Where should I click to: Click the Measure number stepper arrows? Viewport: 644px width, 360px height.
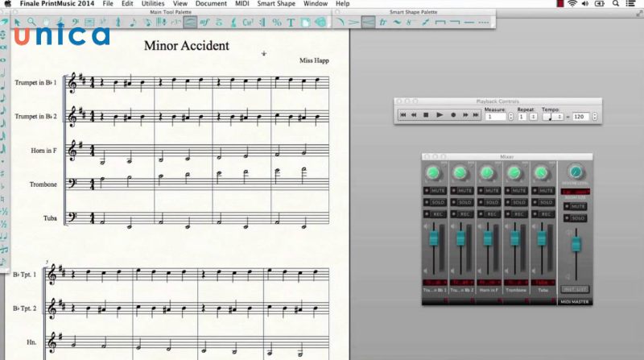[511, 116]
